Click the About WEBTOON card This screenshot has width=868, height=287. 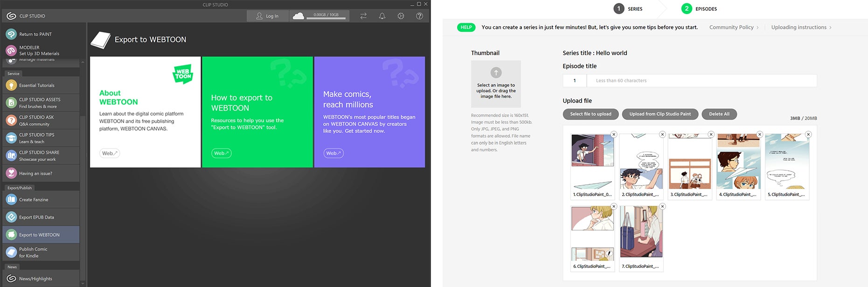145,112
